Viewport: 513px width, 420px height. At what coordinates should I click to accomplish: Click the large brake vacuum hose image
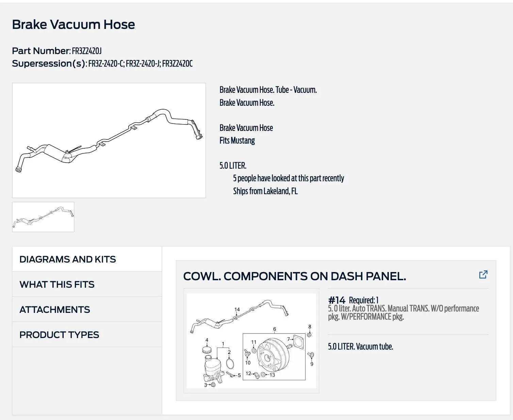(x=109, y=140)
